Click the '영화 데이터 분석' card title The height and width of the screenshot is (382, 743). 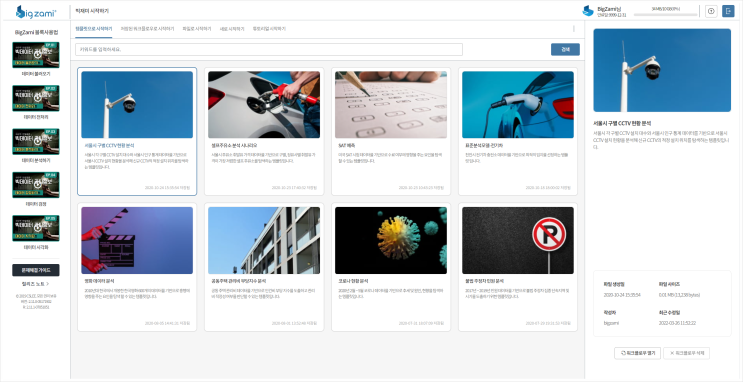99,281
